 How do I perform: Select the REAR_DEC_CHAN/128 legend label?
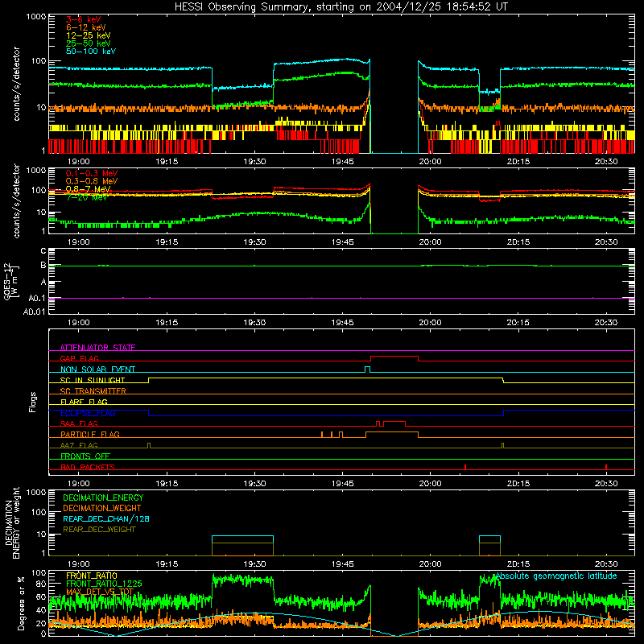(106, 519)
